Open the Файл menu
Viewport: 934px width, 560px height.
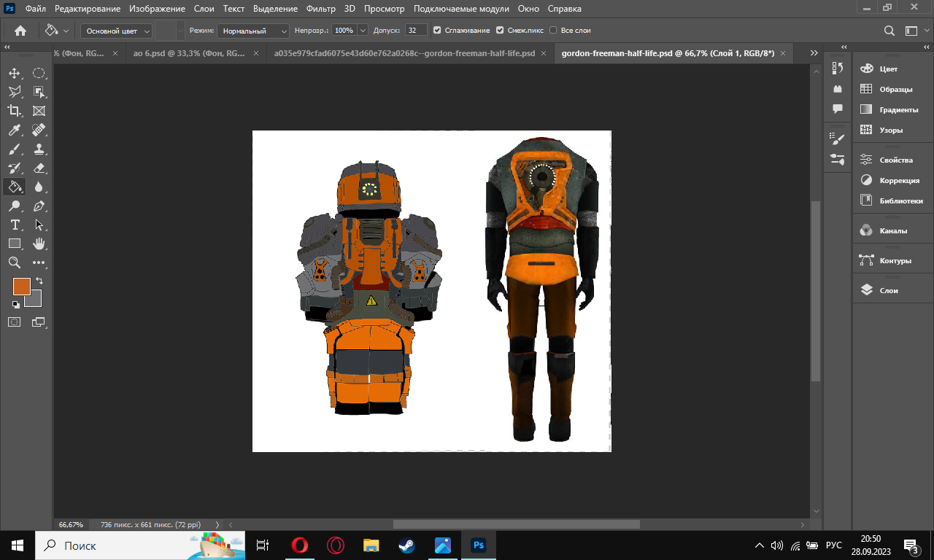pyautogui.click(x=35, y=9)
